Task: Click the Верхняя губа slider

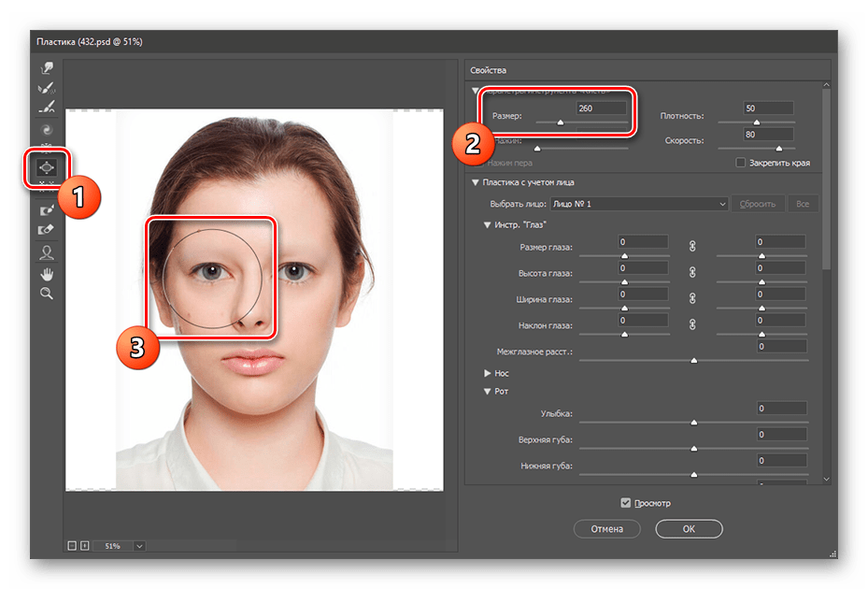Action: point(693,448)
